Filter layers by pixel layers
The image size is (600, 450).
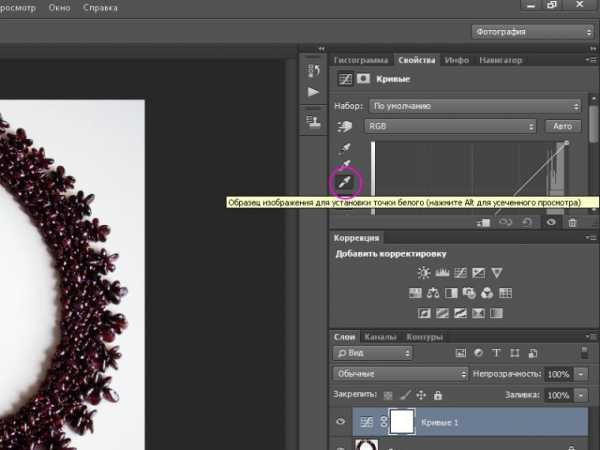click(461, 353)
